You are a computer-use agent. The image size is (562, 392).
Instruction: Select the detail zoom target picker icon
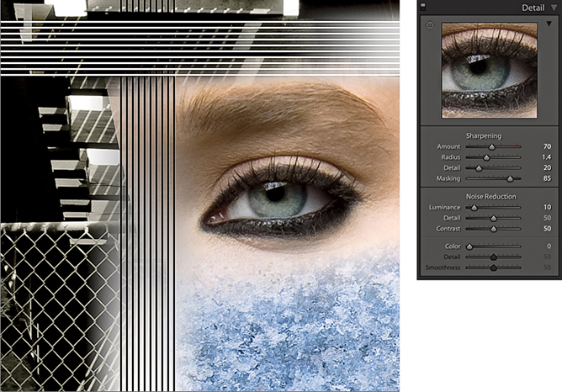(x=430, y=25)
